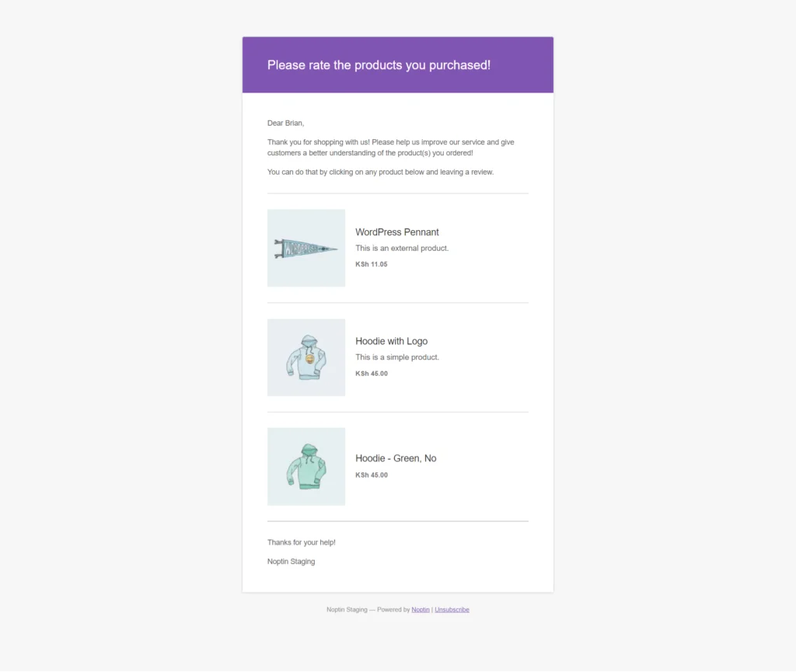796x672 pixels.
Task: Open the WordPress Pennant product image
Action: coord(306,248)
